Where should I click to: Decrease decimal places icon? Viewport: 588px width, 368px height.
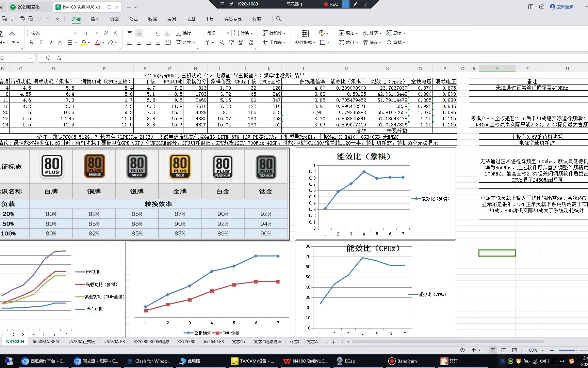pos(251,43)
